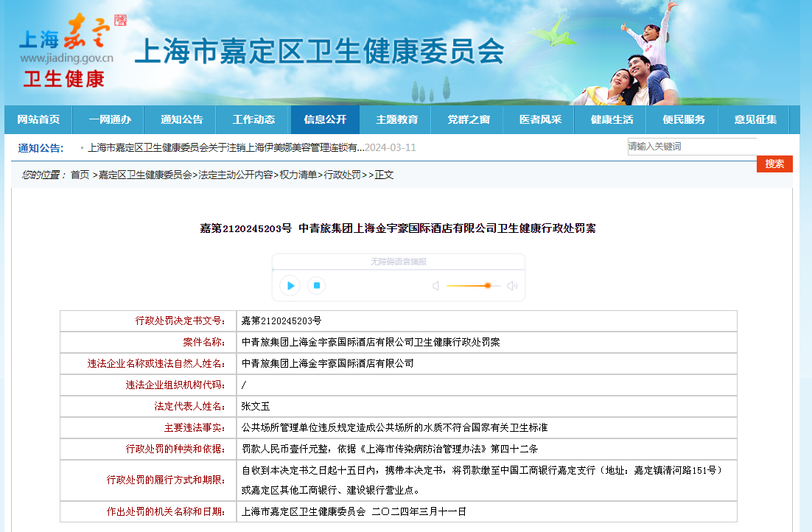This screenshot has width=812, height=532.
Task: Click the legal representative name 张文玉
Action: click(255, 407)
